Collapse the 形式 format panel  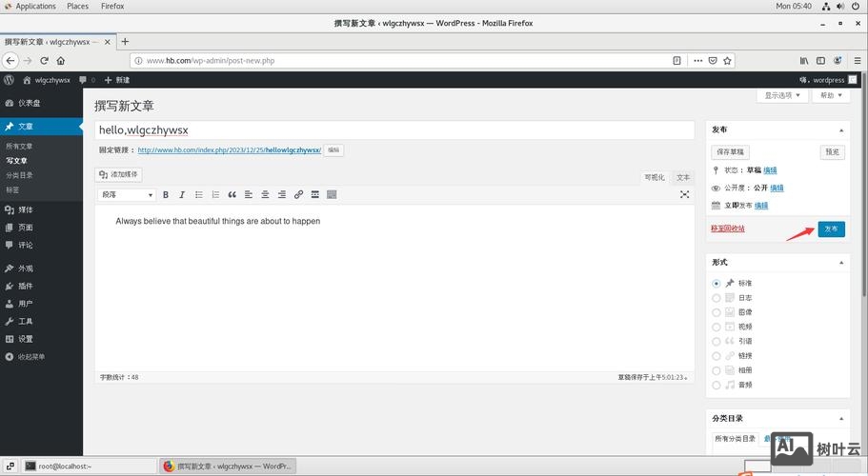[841, 263]
